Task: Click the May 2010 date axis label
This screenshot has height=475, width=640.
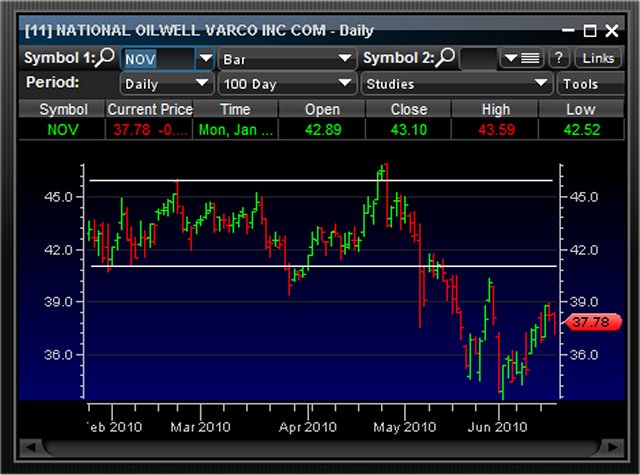Action: (x=404, y=427)
